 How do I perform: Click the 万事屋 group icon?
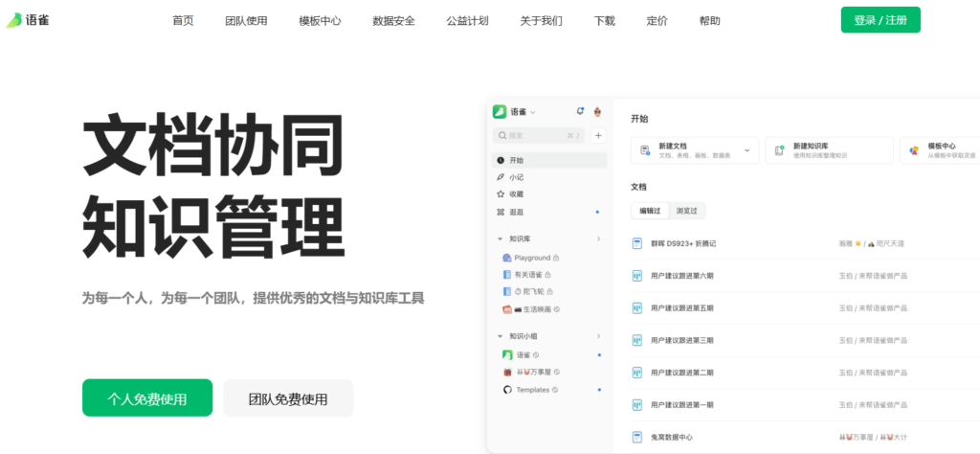pyautogui.click(x=507, y=372)
